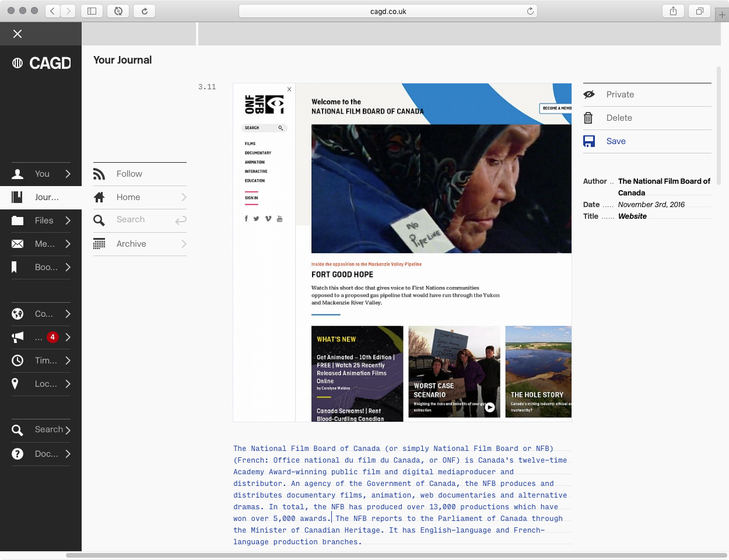Click into the journal entry text body

click(402, 495)
